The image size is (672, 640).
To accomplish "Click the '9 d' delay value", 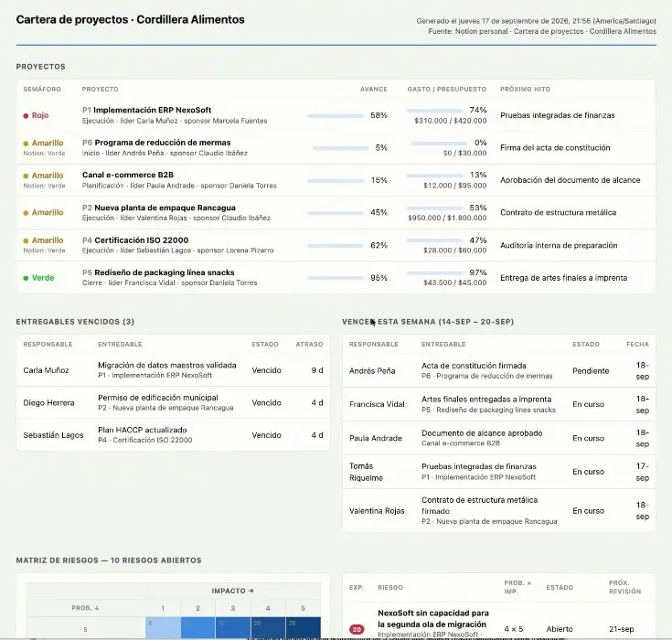I will [317, 370].
